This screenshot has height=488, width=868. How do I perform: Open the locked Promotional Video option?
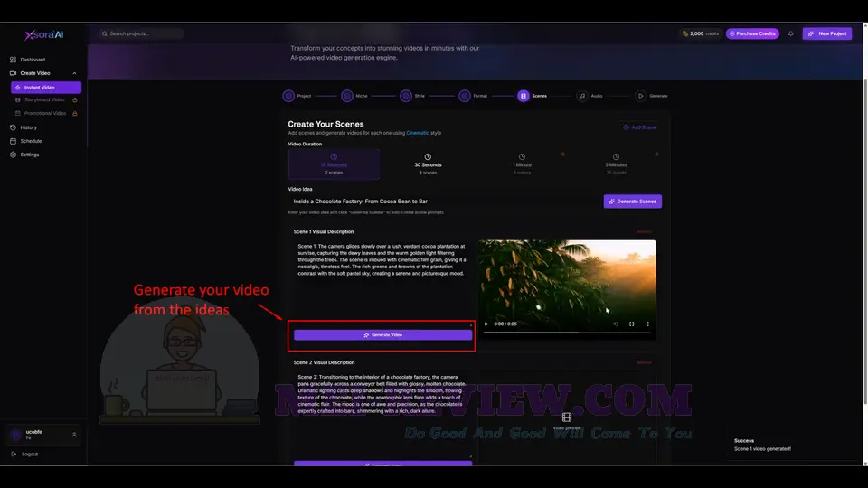(x=46, y=113)
